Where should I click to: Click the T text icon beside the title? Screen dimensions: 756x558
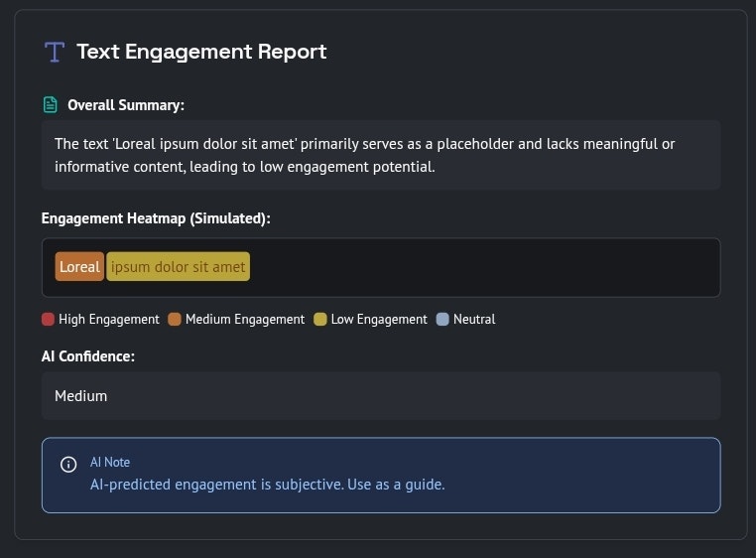[x=54, y=52]
